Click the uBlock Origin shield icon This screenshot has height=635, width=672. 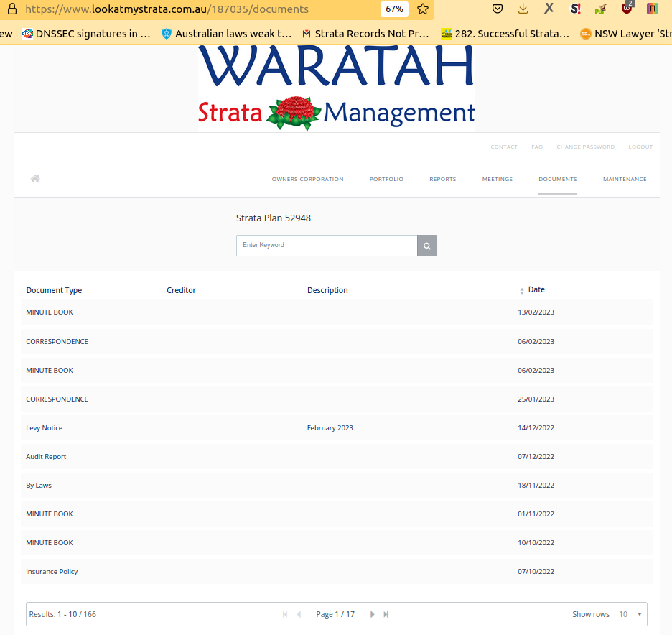(x=627, y=9)
